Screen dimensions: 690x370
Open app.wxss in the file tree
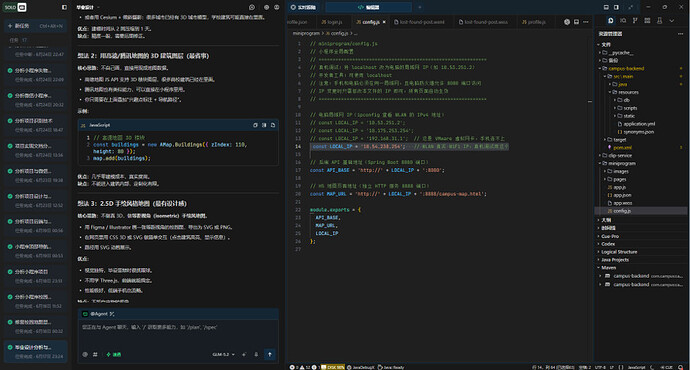tap(640, 203)
